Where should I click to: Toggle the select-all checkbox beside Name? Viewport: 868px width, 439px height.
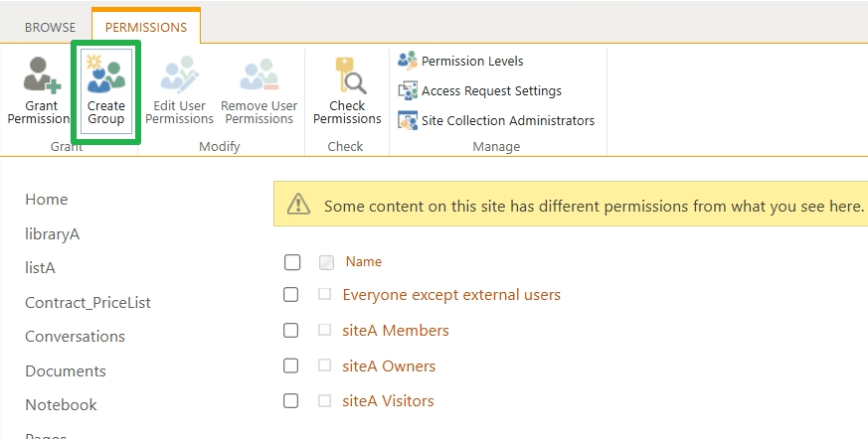[291, 262]
